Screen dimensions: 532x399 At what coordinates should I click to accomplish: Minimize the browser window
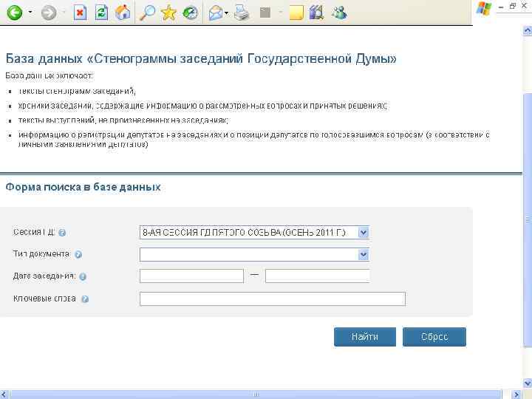click(501, 7)
